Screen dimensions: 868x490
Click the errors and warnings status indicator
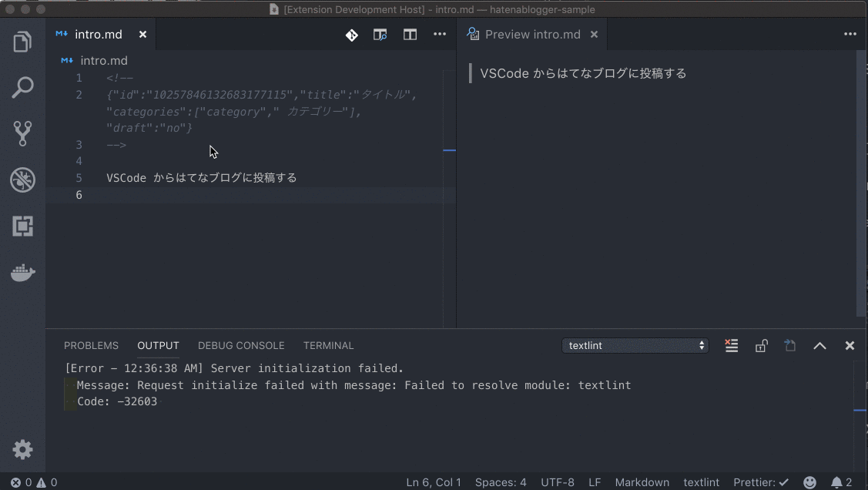(34, 482)
